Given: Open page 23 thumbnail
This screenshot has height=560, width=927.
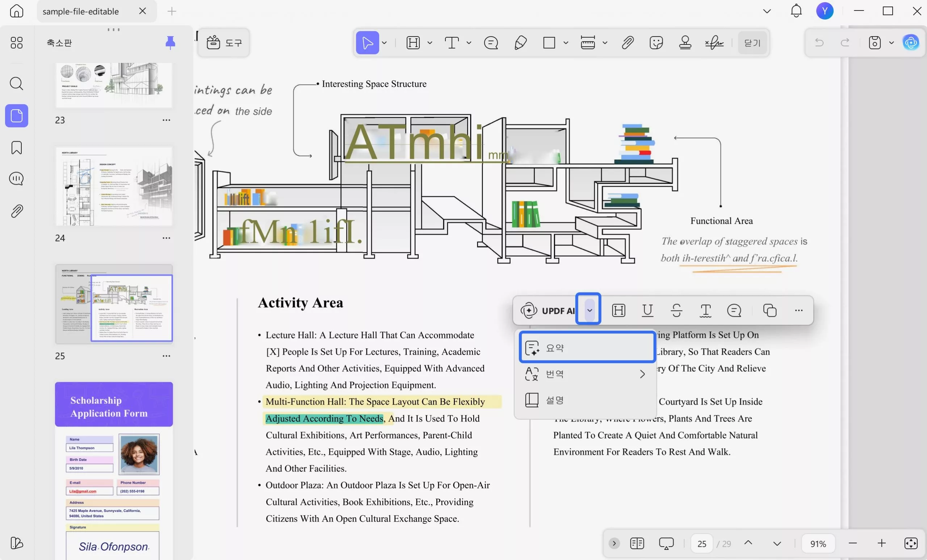Looking at the screenshot, I should [114, 85].
